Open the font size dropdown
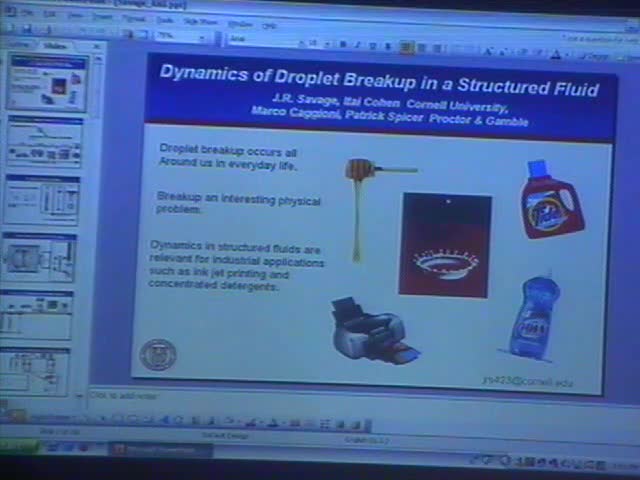 coord(327,44)
